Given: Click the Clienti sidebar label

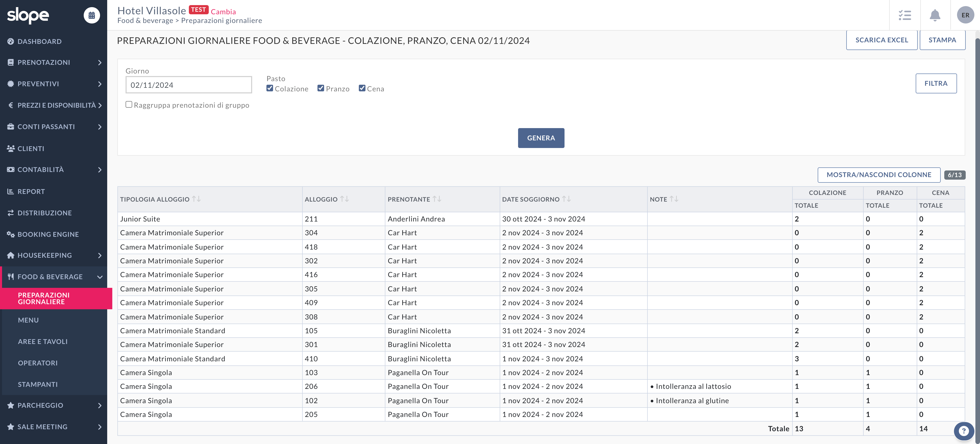Looking at the screenshot, I should click(x=31, y=149).
